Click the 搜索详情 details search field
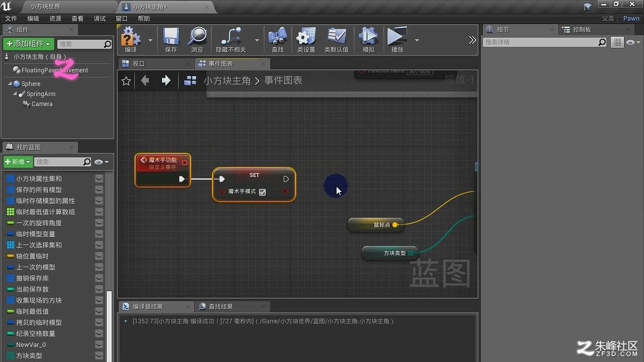The image size is (644, 362). pos(545,42)
